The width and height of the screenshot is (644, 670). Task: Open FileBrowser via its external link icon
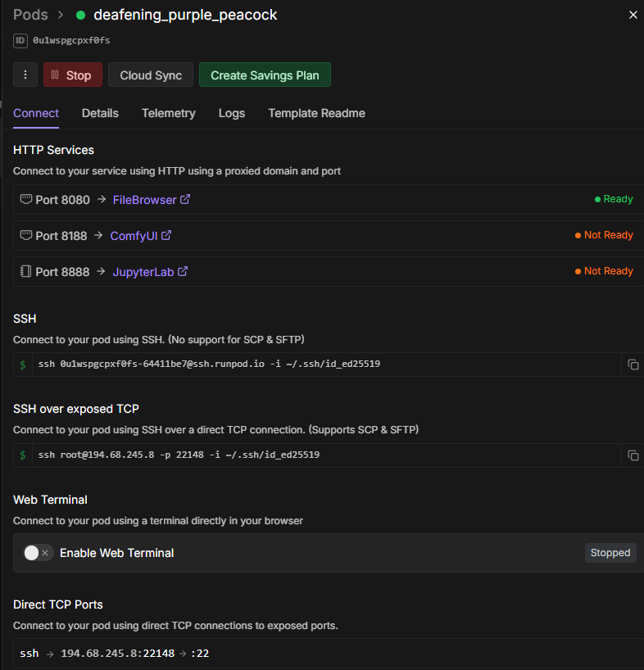[185, 199]
